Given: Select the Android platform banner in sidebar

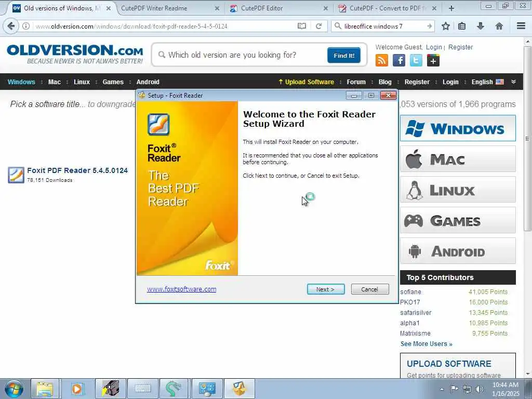Looking at the screenshot, I should 458,251.
